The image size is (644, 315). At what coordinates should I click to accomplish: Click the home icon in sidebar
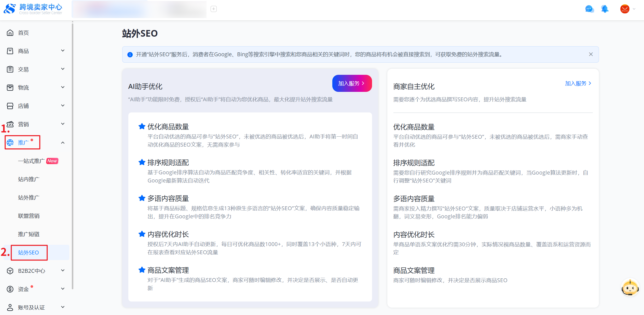[x=10, y=33]
